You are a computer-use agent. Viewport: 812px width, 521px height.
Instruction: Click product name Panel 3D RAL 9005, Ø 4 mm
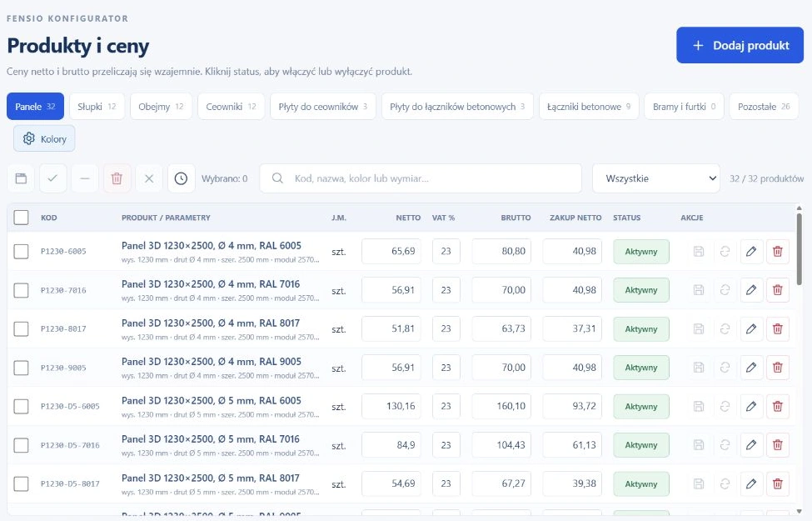point(212,361)
